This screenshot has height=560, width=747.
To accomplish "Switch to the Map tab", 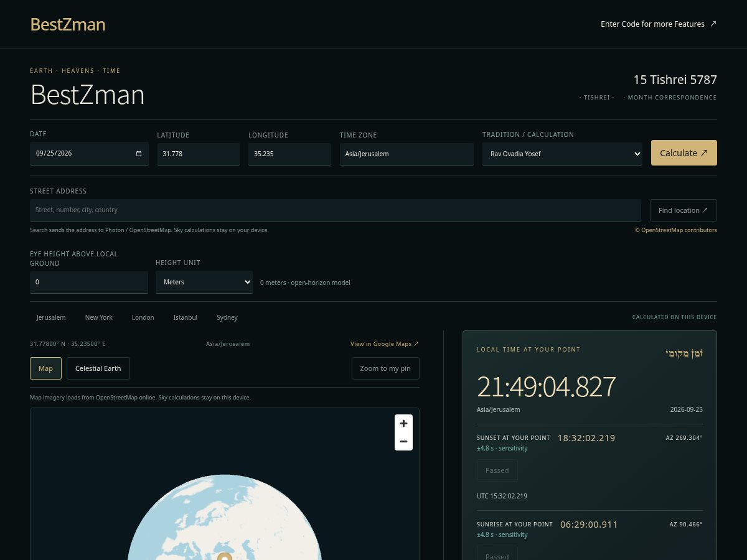I will 46,368.
